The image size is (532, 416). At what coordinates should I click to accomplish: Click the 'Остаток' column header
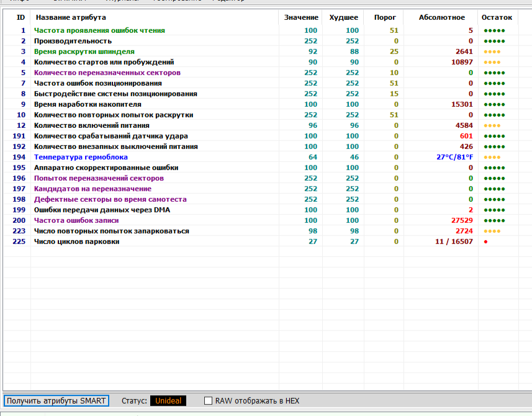tap(497, 17)
